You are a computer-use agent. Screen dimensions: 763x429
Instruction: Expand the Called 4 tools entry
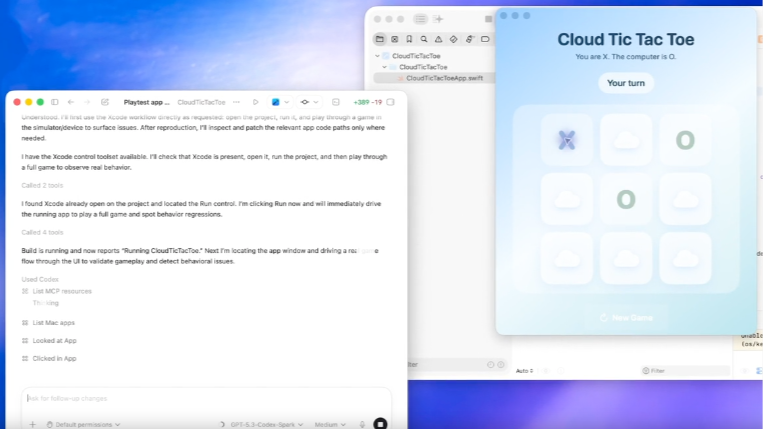pos(42,232)
